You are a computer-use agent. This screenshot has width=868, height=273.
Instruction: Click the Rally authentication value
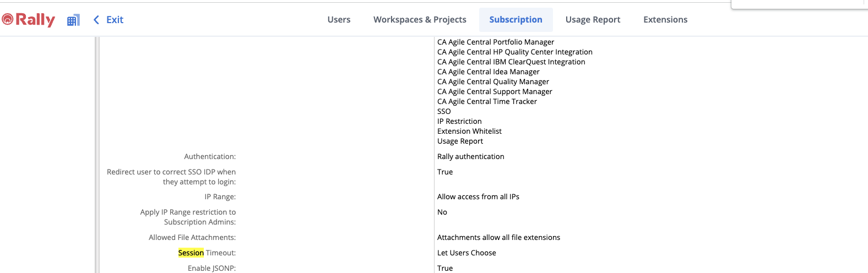point(470,156)
